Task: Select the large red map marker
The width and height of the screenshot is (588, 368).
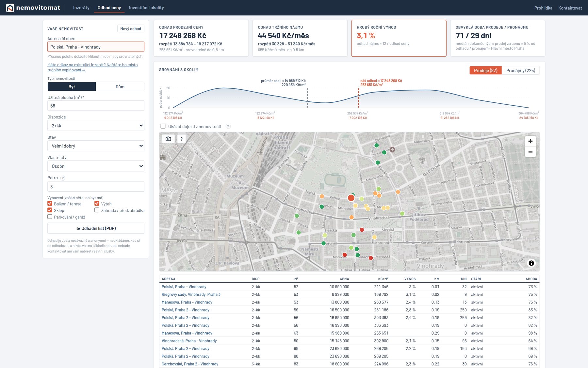Action: pos(351,198)
